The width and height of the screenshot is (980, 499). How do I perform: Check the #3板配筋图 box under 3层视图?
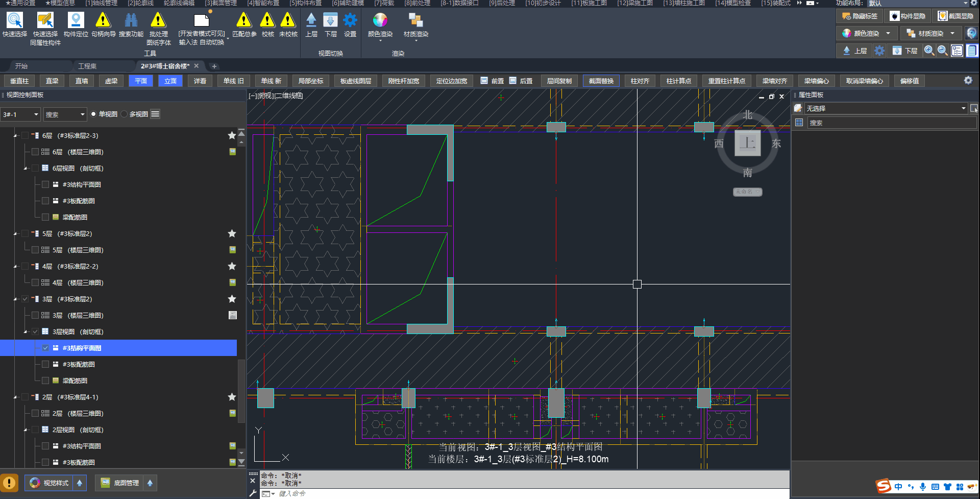pos(45,364)
